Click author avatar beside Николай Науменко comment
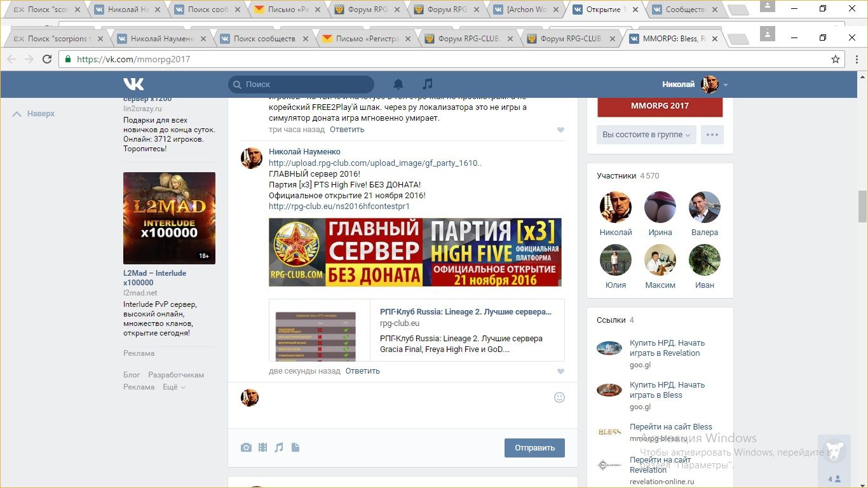The width and height of the screenshot is (868, 488). [252, 158]
